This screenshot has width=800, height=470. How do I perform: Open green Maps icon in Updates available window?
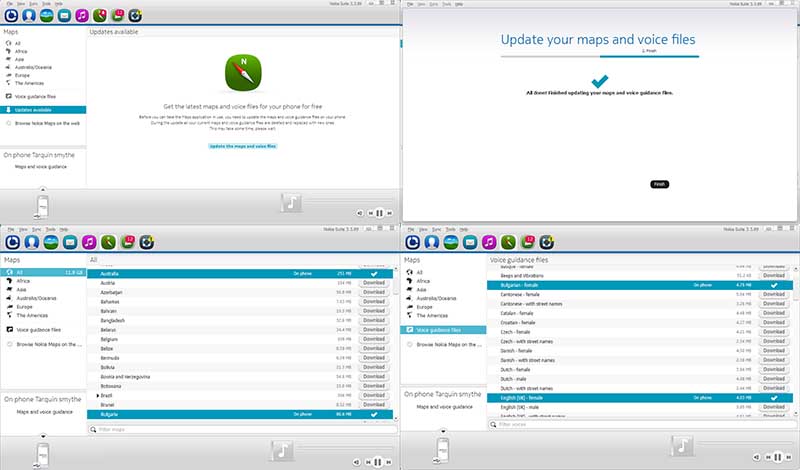(x=100, y=16)
